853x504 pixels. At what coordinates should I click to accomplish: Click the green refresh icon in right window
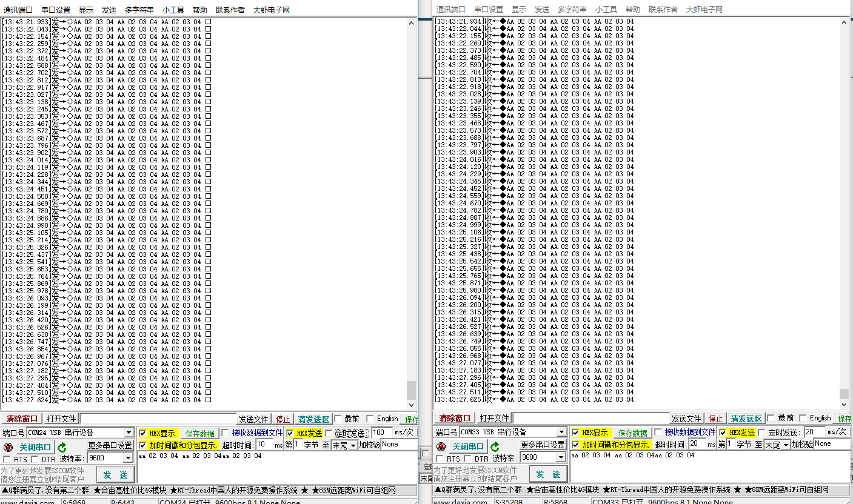(x=495, y=447)
